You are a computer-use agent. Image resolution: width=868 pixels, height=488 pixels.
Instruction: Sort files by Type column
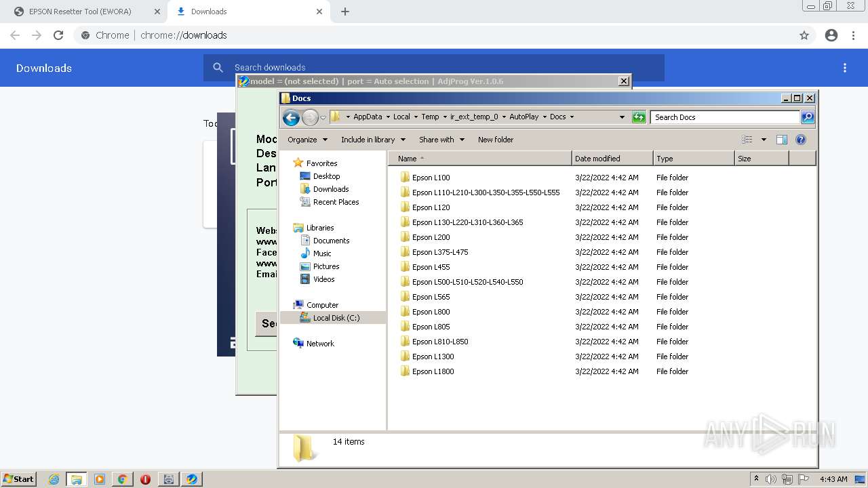pos(694,159)
